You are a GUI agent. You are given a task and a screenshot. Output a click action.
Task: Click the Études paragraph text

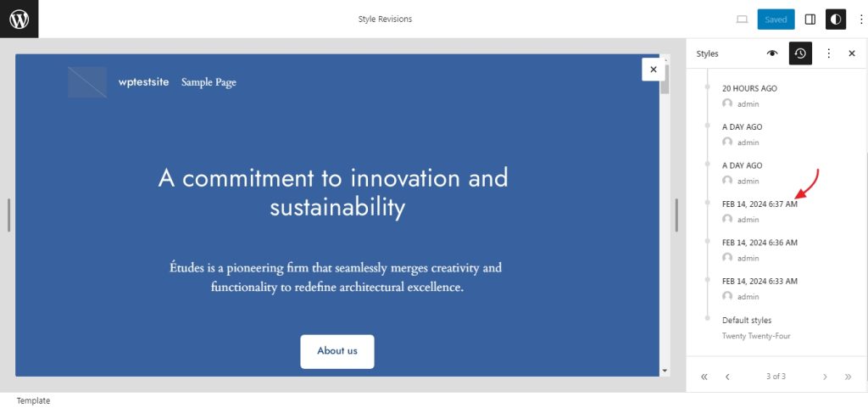pos(336,278)
